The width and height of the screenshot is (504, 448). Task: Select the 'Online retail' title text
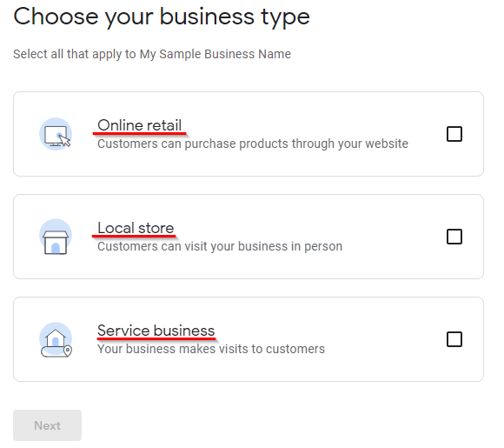click(140, 125)
